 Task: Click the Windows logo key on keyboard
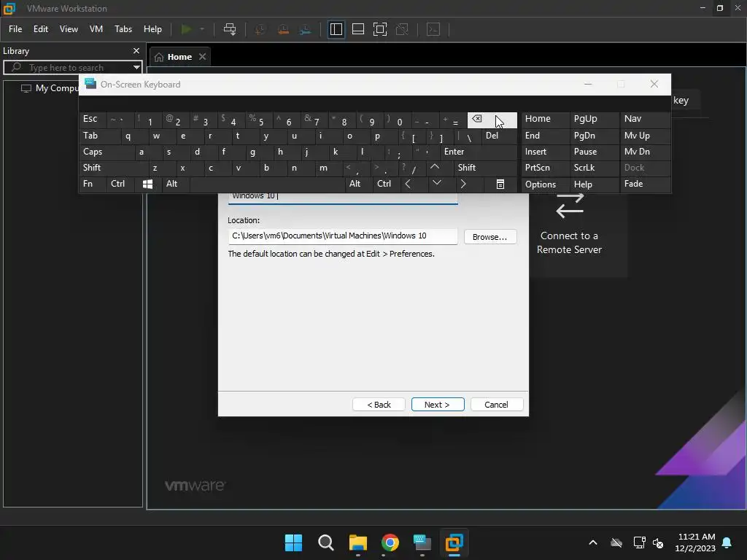pos(147,184)
